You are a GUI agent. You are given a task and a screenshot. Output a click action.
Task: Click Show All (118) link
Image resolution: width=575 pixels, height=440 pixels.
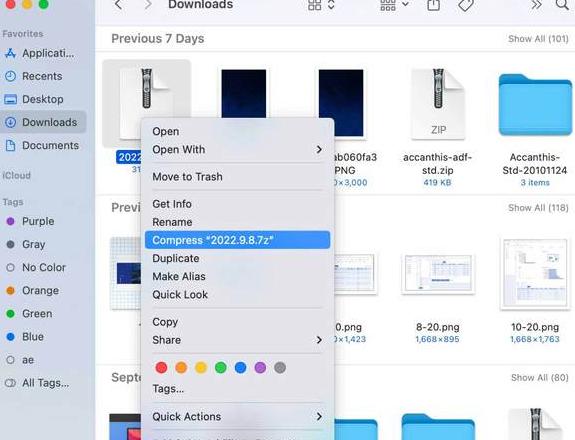click(538, 208)
